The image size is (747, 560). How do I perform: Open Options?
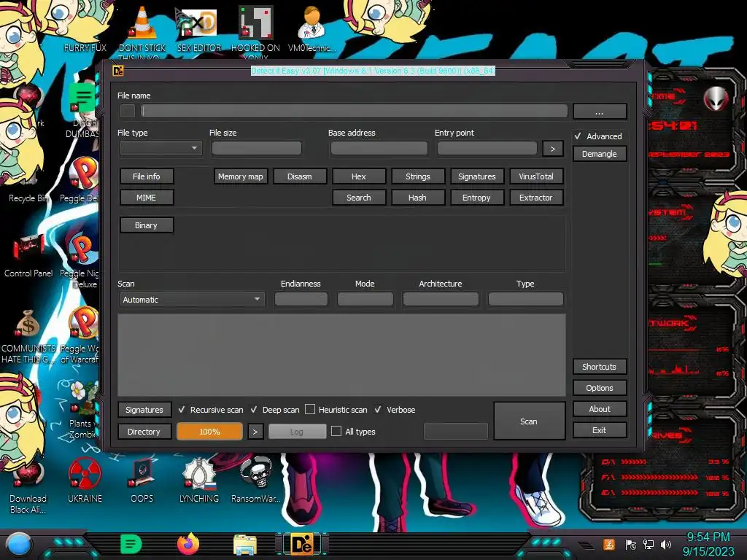tap(600, 388)
